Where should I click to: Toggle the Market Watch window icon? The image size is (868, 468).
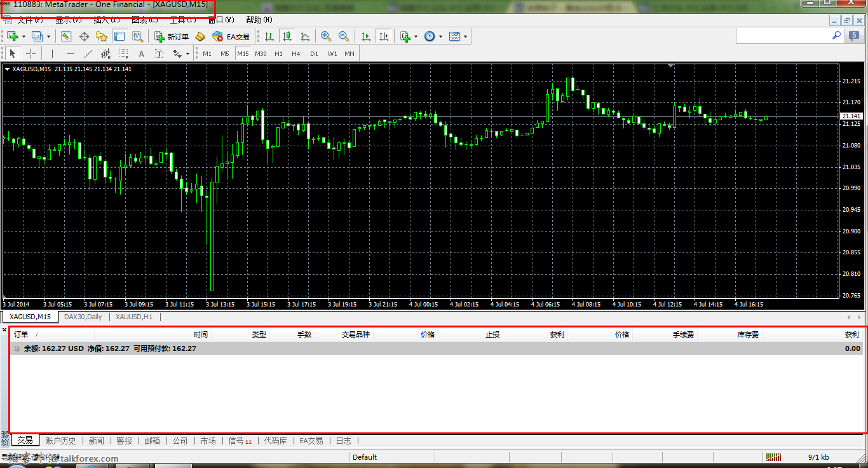click(x=66, y=36)
